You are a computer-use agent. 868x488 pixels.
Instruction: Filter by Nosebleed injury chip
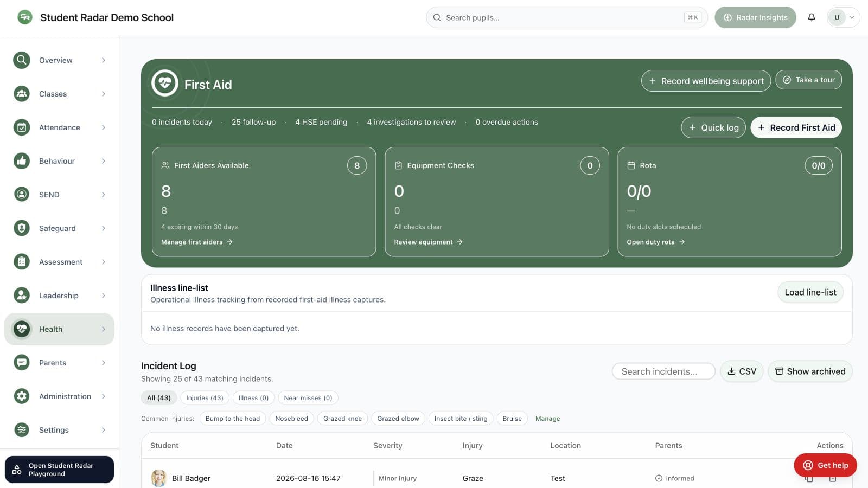[x=291, y=419]
